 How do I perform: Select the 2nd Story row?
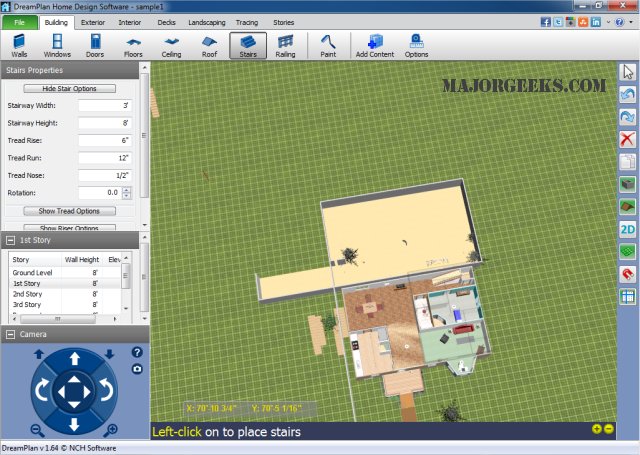64,294
